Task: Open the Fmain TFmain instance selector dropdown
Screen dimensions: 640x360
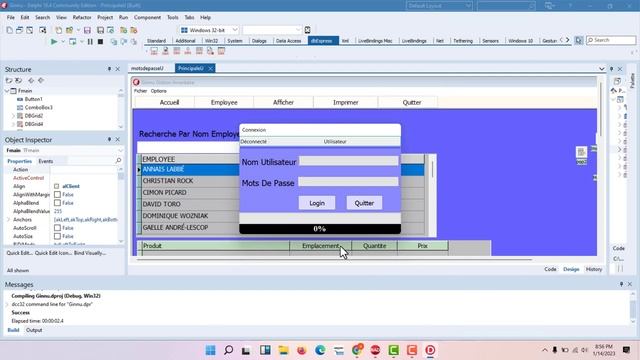Action: click(120, 150)
